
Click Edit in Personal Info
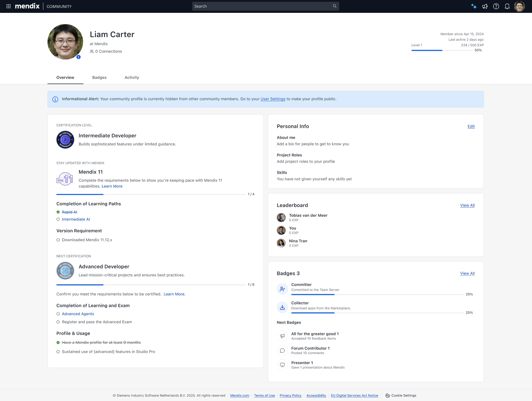[471, 126]
